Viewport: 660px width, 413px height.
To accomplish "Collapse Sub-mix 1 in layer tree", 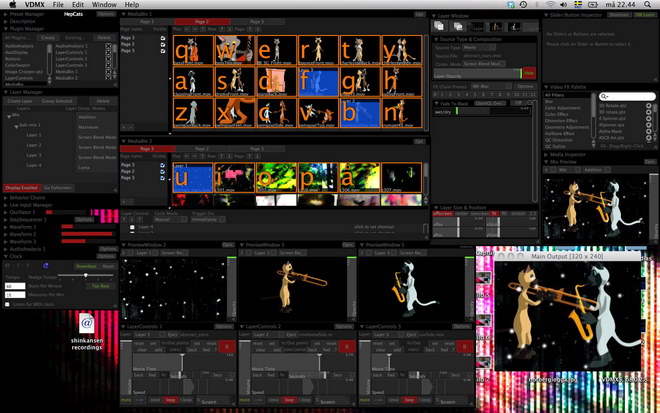I will click(16, 125).
